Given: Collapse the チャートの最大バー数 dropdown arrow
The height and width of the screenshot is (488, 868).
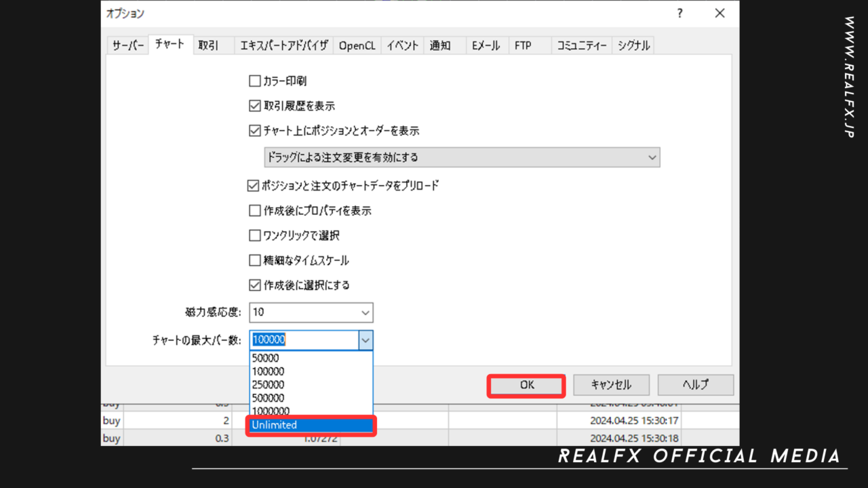Looking at the screenshot, I should (366, 340).
